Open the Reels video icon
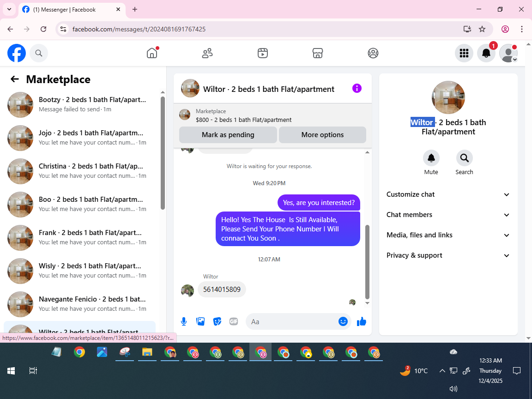Image resolution: width=532 pixels, height=399 pixels. (x=263, y=53)
